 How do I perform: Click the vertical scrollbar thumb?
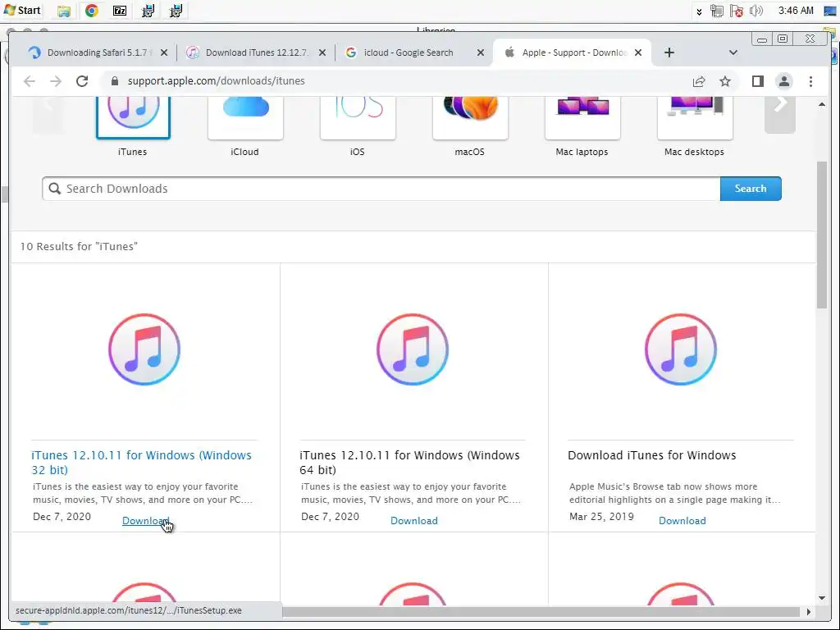(x=822, y=235)
